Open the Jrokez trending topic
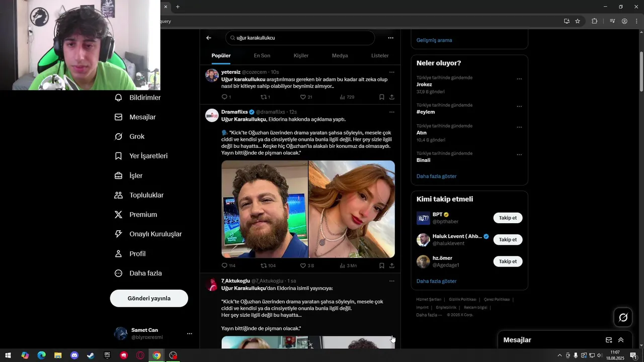The width and height of the screenshot is (644, 362). [x=424, y=84]
